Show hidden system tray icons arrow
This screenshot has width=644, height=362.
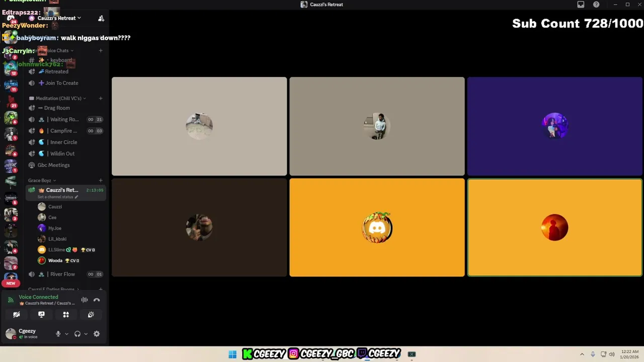(x=582, y=354)
